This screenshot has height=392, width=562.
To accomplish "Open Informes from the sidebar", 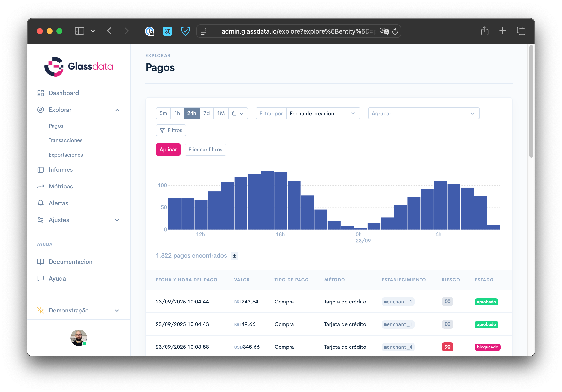I will click(61, 170).
